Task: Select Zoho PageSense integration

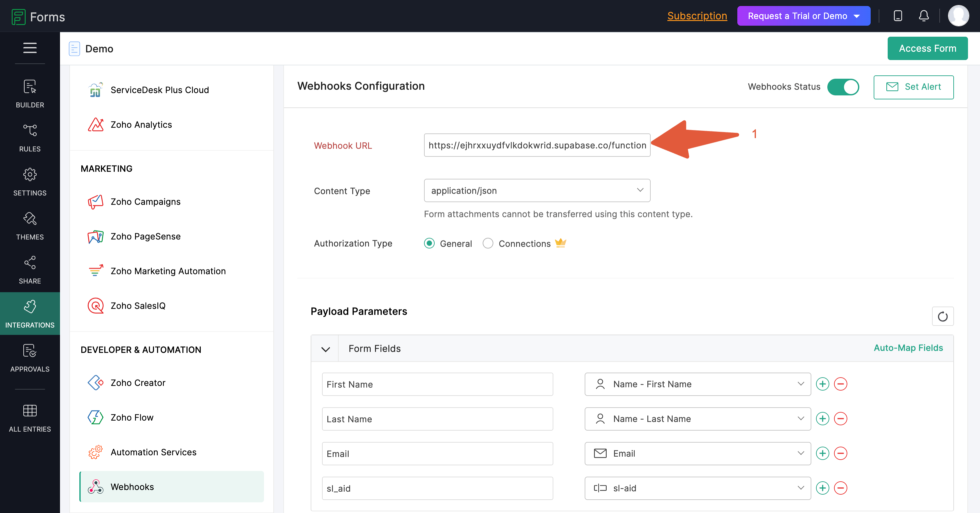Action: tap(171, 236)
